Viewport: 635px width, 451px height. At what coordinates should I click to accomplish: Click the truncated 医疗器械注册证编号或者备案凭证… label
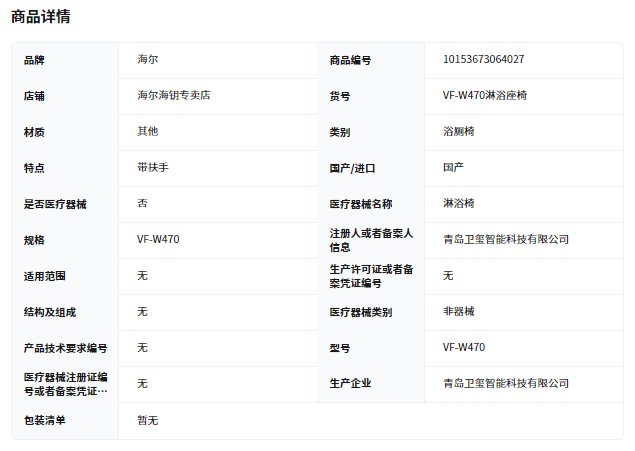pos(66,385)
